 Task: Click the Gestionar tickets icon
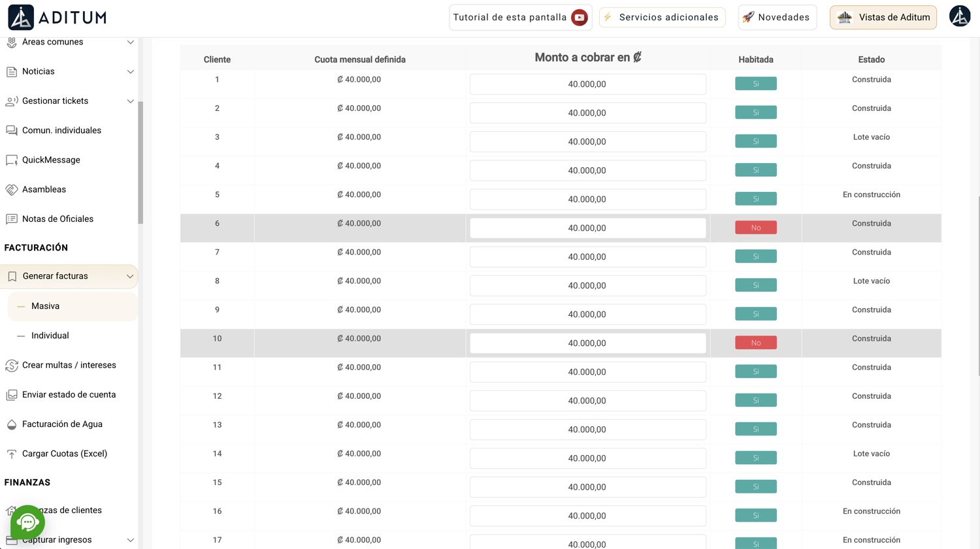click(x=12, y=101)
